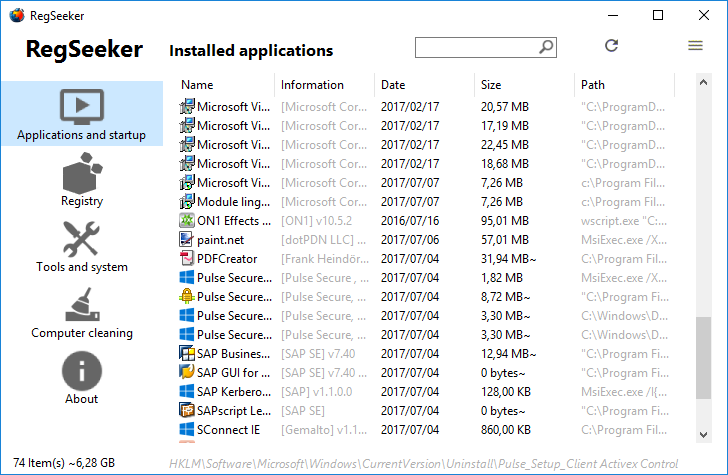The height and width of the screenshot is (475, 728).
Task: Select the SConnect IE application icon
Action: click(x=187, y=429)
